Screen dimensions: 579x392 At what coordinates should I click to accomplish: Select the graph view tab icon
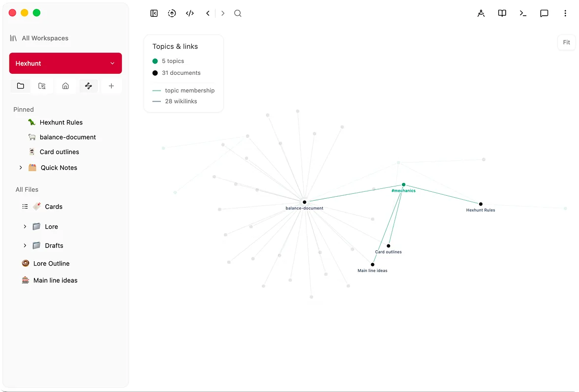(88, 86)
